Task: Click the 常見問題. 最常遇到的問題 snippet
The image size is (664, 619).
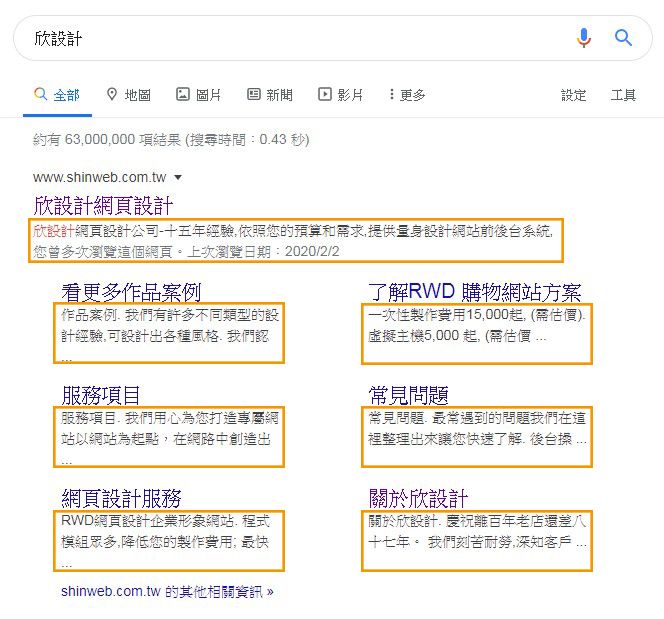Action: [x=477, y=428]
